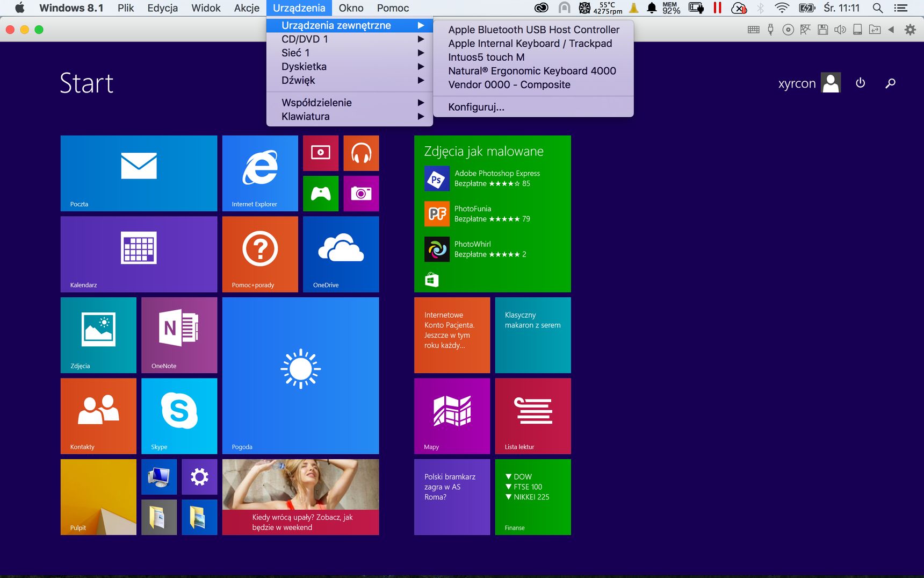Click the keyboard icon in Parallels toolbar
The height and width of the screenshot is (578, 924).
pyautogui.click(x=753, y=30)
